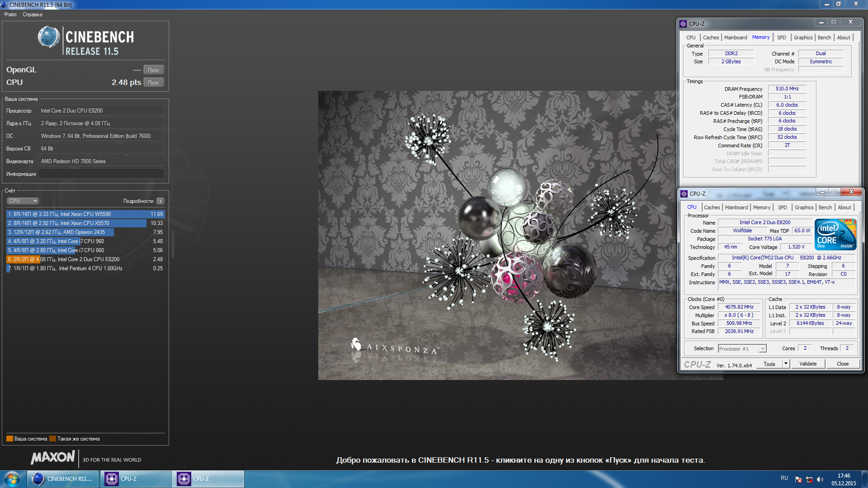Select the Intel Xeon CPU W5590 ranking row
Image resolution: width=868 pixels, height=488 pixels.
[85, 214]
